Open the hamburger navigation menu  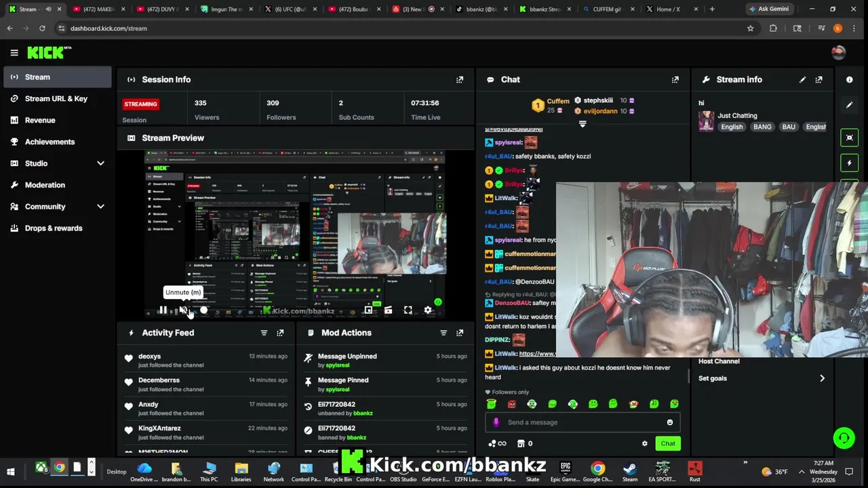tap(14, 52)
